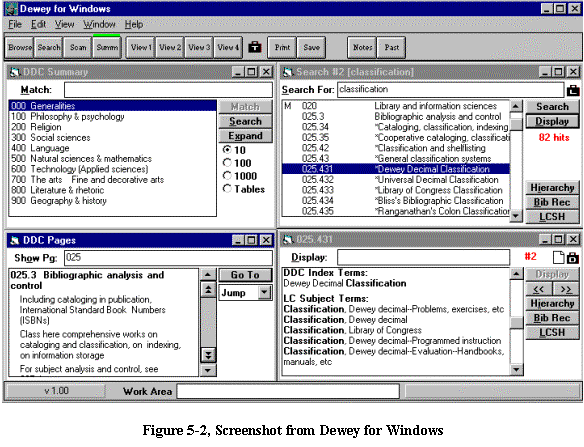The image size is (584, 447).
Task: Switch to View 2
Action: (x=170, y=48)
